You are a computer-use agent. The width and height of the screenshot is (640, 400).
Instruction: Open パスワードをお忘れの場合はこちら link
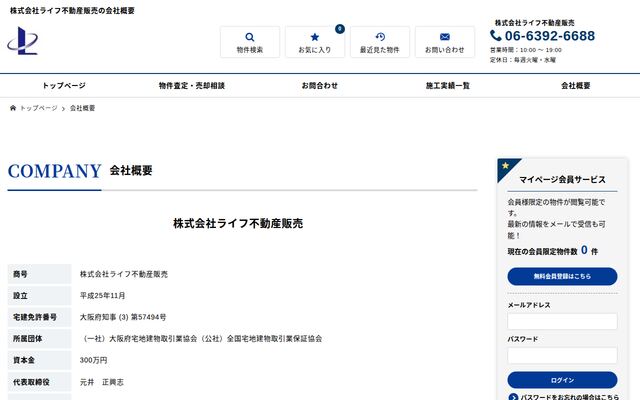[x=569, y=397]
